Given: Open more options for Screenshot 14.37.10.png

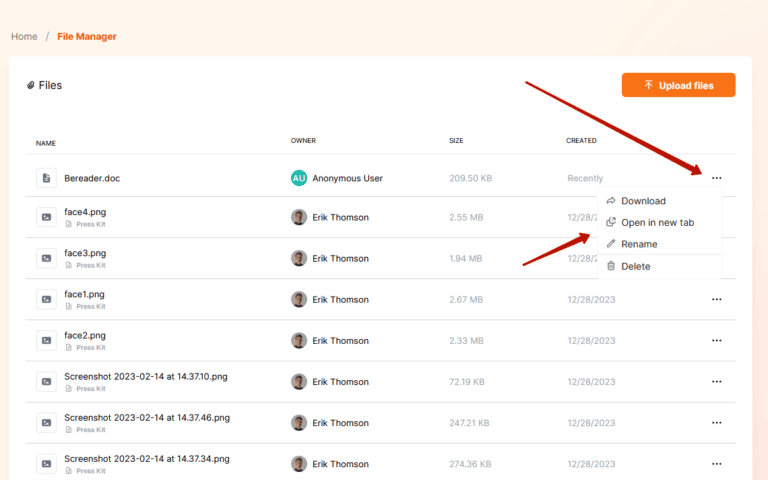Looking at the screenshot, I should click(716, 382).
